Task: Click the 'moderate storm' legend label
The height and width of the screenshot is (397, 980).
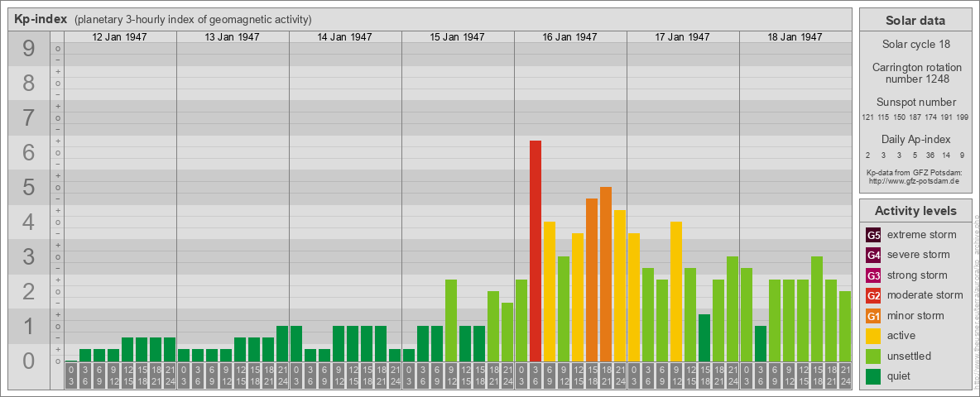Action: tap(925, 295)
